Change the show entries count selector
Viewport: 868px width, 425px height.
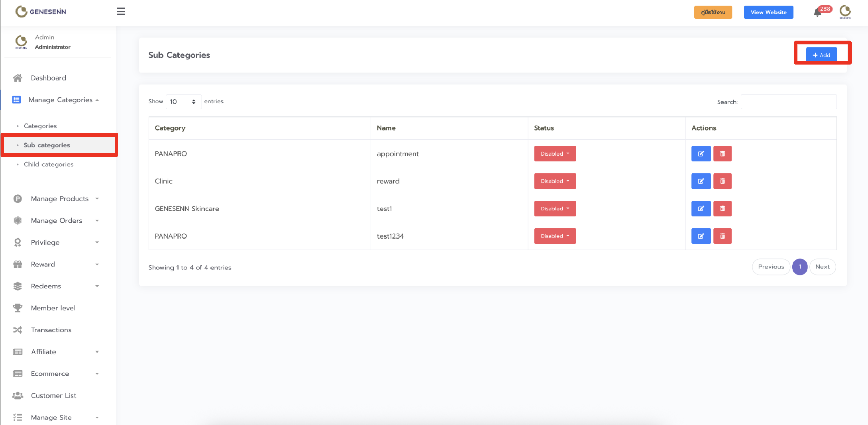point(183,102)
